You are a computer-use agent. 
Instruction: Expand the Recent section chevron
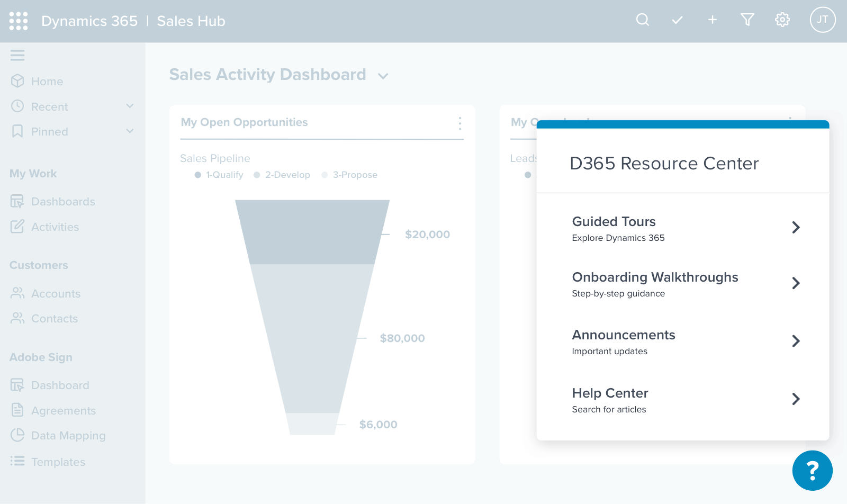point(130,106)
